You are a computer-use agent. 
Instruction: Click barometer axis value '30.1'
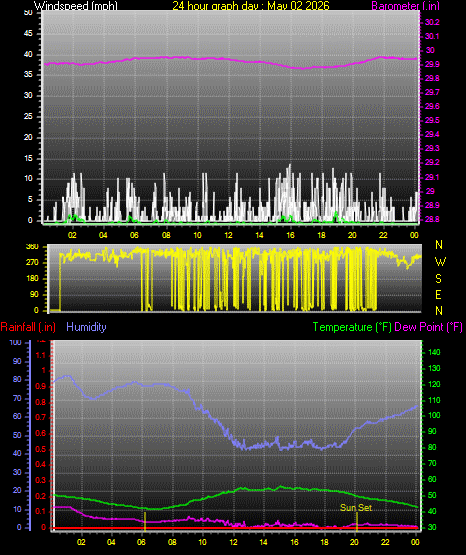[x=432, y=36]
